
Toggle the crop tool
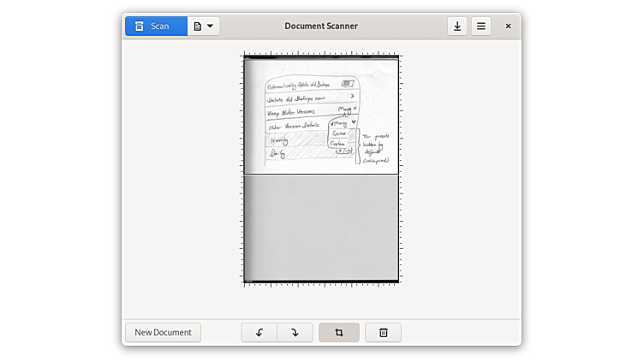coord(339,332)
